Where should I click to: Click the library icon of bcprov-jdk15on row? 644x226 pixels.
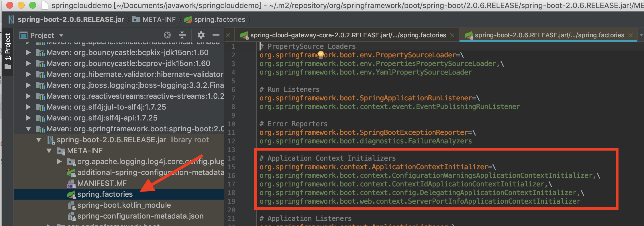[x=40, y=63]
